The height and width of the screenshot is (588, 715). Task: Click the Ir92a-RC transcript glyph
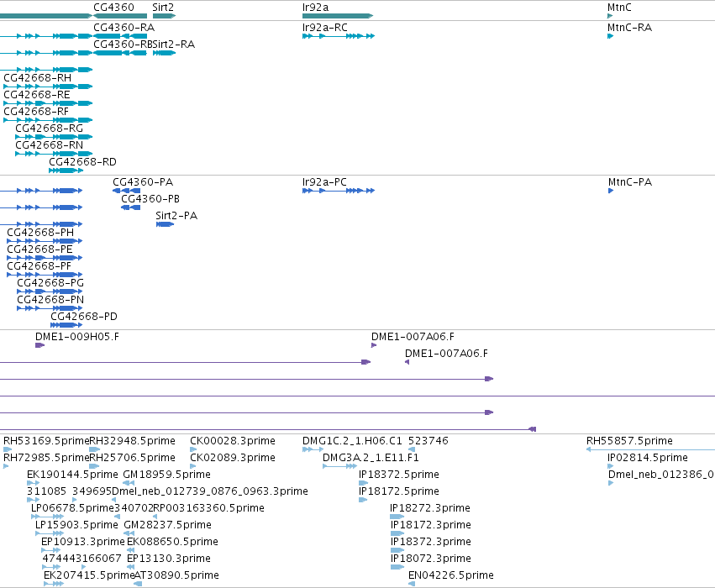339,36
